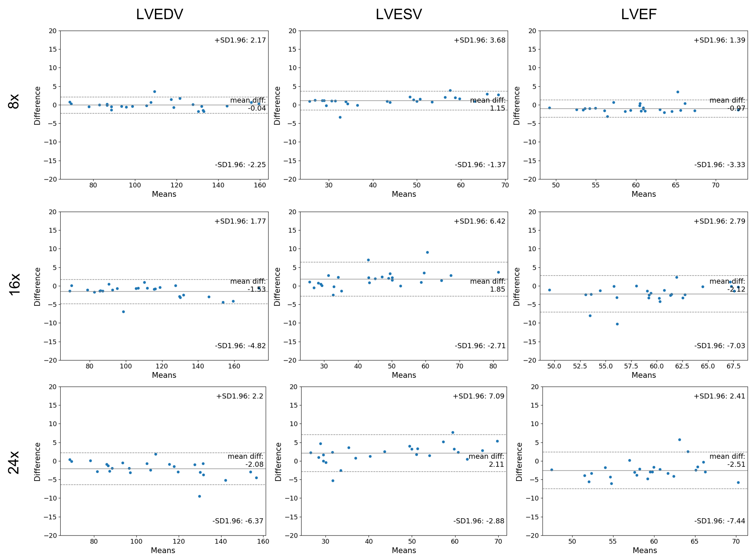
Task: Click the '+SD1.96: 3.68' annotation
Action: click(480, 40)
